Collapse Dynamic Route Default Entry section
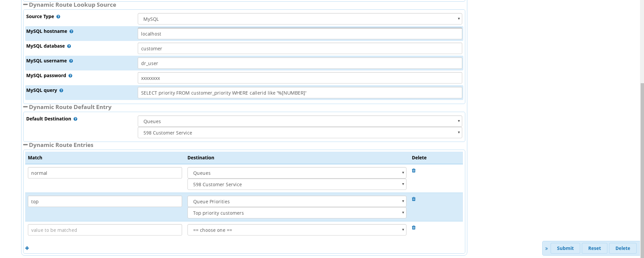The image size is (644, 258). pyautogui.click(x=26, y=107)
